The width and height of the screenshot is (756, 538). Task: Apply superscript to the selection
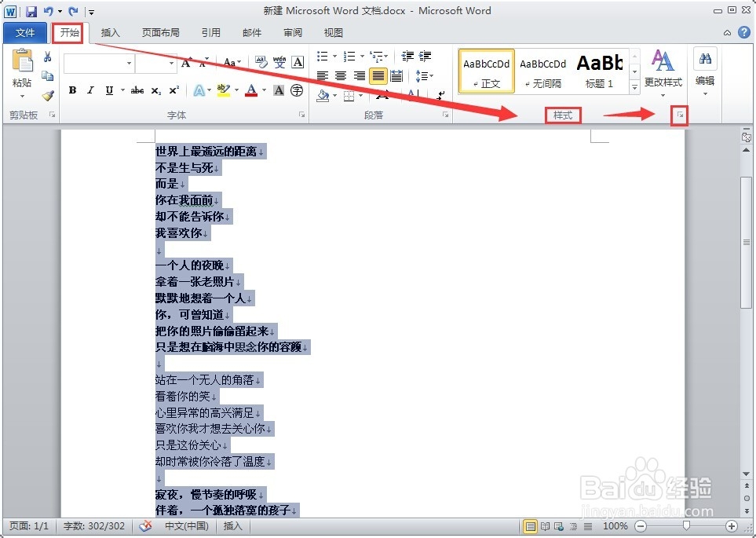(x=173, y=90)
